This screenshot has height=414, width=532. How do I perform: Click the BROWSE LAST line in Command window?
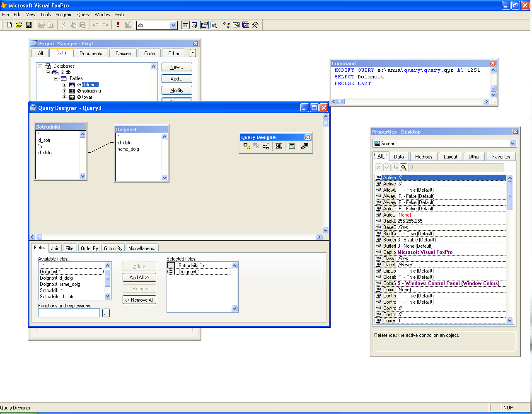[353, 83]
